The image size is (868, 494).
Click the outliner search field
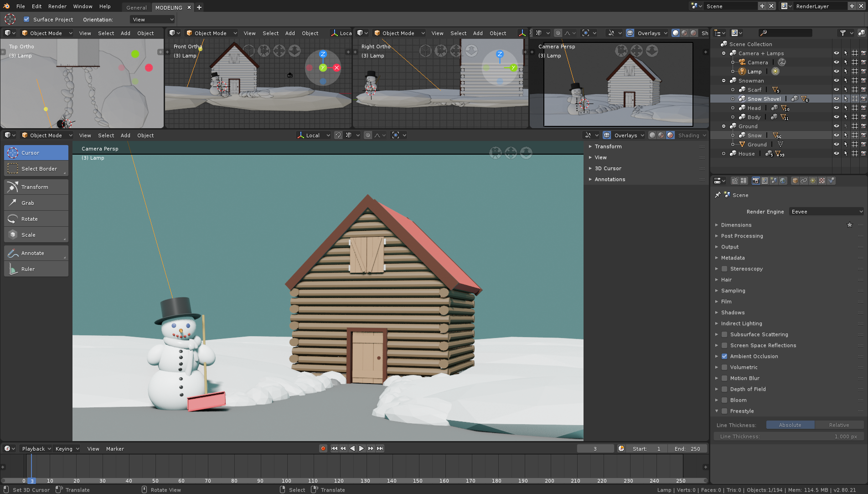tap(785, 33)
